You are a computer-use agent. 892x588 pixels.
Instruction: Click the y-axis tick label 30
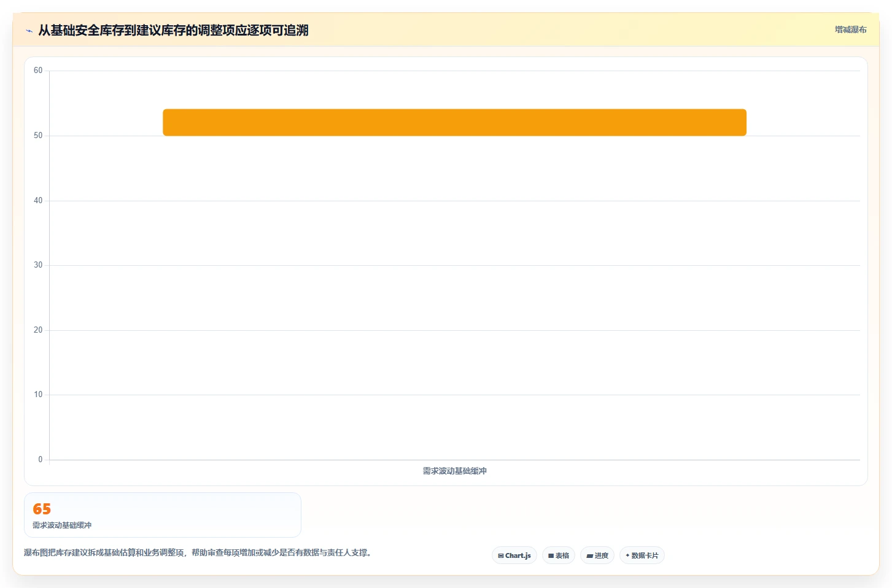point(38,265)
